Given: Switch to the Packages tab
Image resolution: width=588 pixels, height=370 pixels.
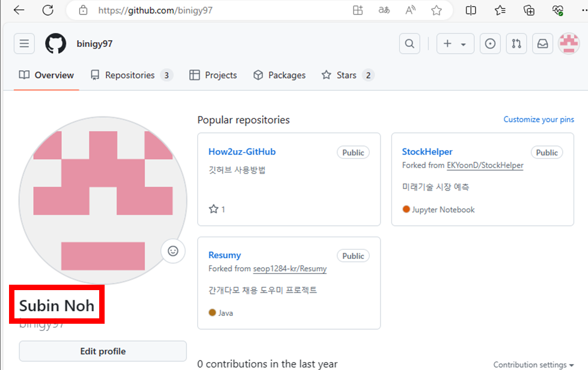Looking at the screenshot, I should (280, 75).
